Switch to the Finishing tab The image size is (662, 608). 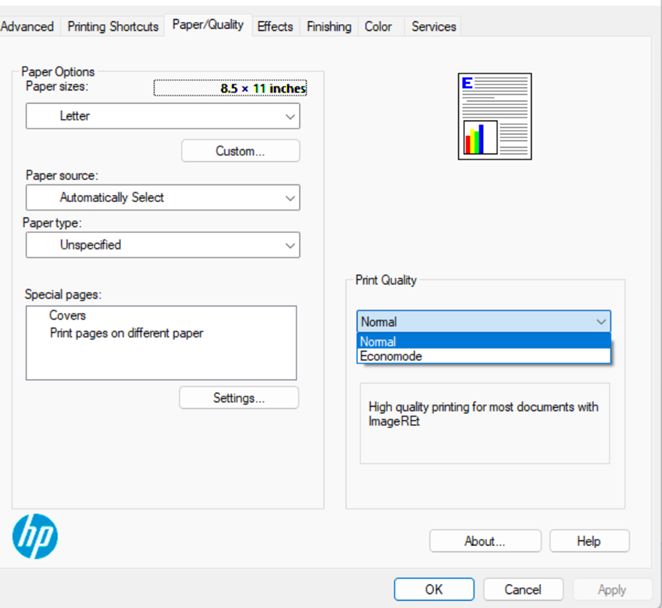(x=329, y=27)
